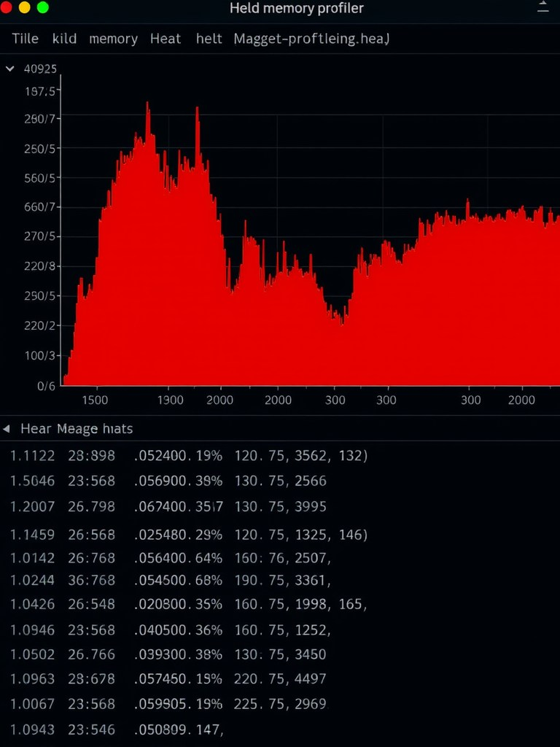Screen dimensions: 560x747
Task: Select the Magget-proftleing.heaJ tab
Action: (x=311, y=39)
